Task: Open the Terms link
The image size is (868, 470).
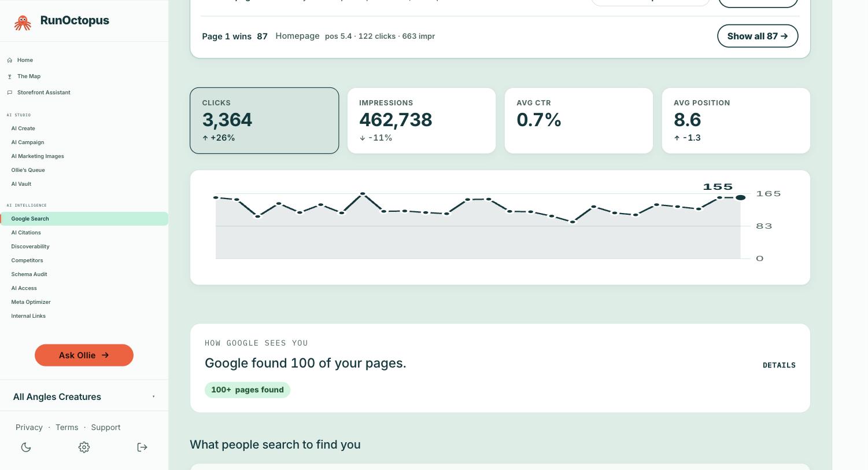Action: (x=67, y=427)
